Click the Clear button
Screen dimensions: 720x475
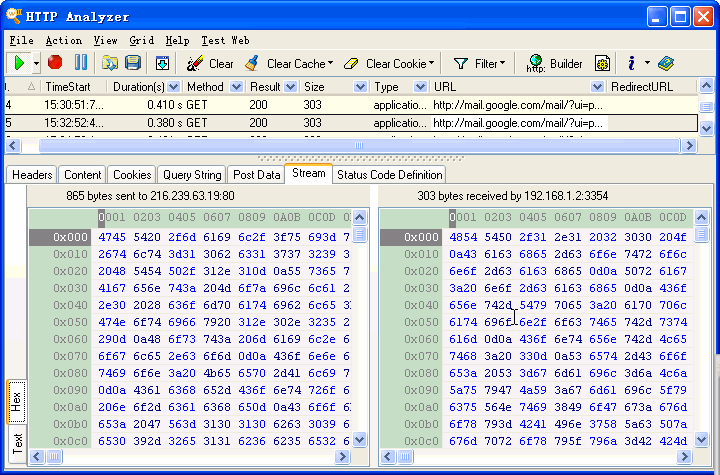(210, 63)
